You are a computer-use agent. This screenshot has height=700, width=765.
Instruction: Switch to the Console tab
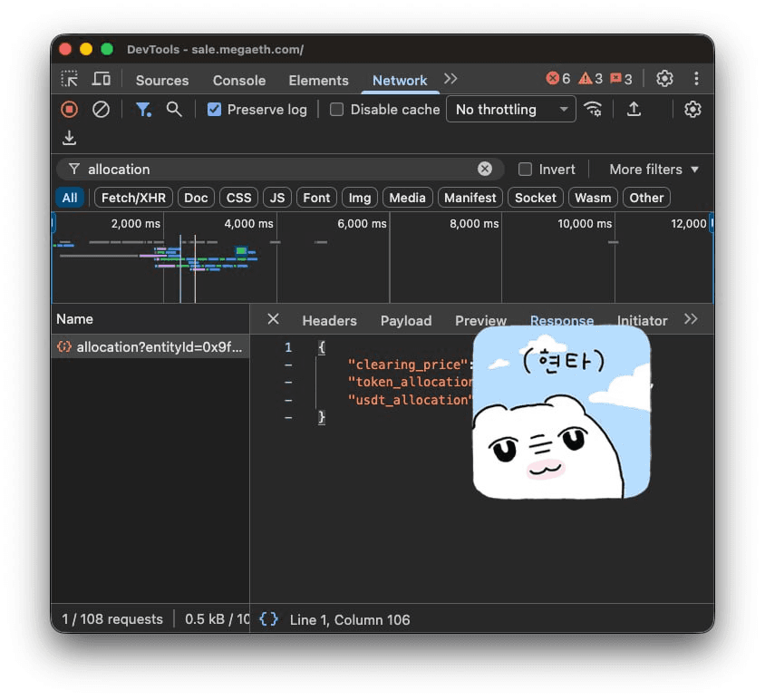239,80
